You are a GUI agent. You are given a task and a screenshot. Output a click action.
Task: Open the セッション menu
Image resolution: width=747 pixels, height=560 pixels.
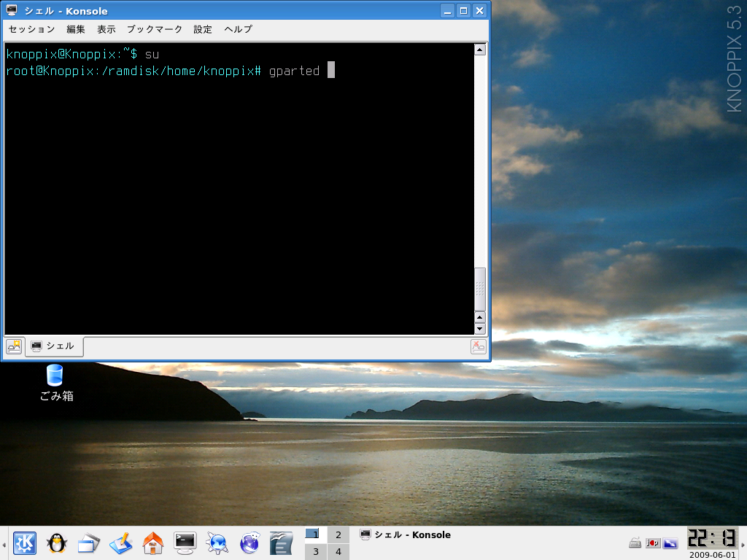(x=32, y=29)
